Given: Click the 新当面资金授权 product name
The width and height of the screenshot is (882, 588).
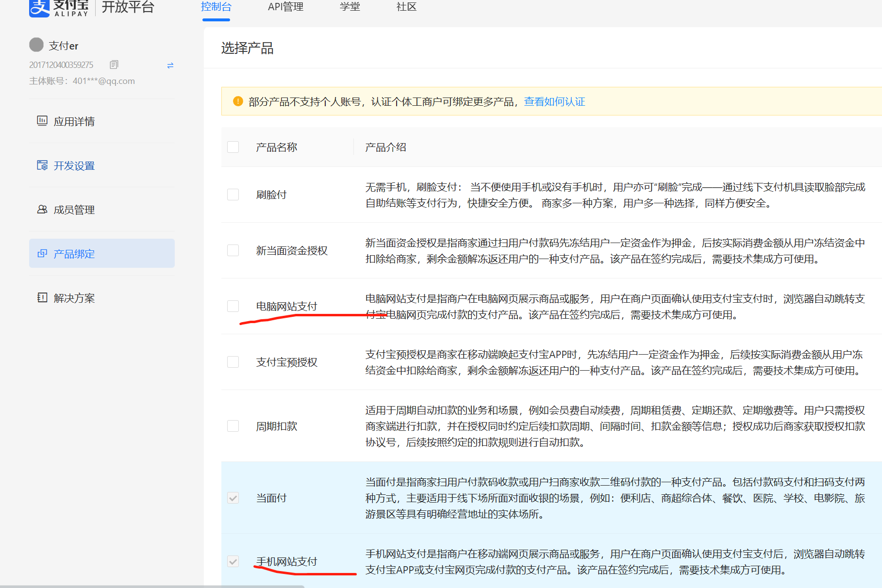Looking at the screenshot, I should (292, 250).
